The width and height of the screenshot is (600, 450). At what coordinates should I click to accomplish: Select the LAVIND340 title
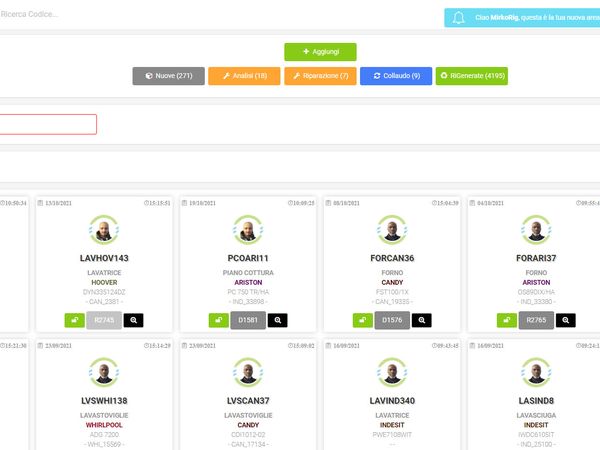(x=392, y=401)
